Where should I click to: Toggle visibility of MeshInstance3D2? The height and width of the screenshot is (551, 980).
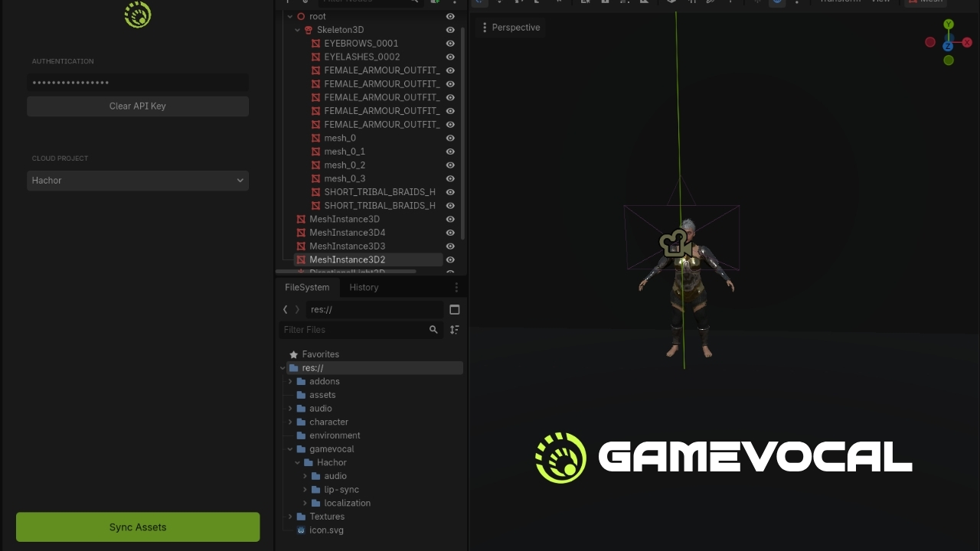pos(450,260)
